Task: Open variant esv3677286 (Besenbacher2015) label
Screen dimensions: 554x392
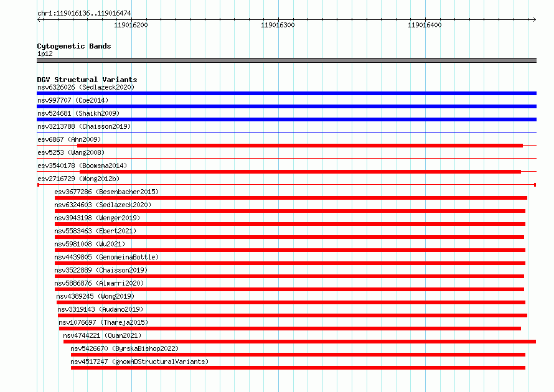Action: pyautogui.click(x=106, y=192)
